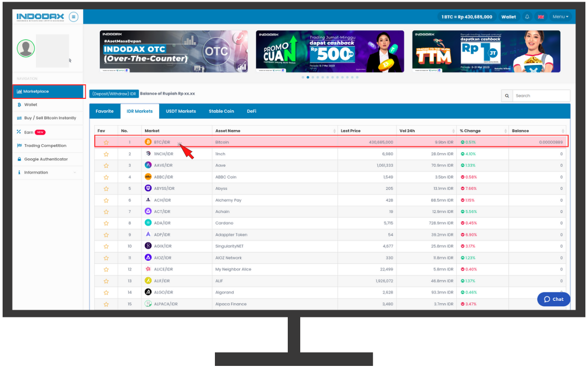Screen dimensions: 588x368
Task: Click the hamburger menu icon beside Indodax logo
Action: click(73, 17)
